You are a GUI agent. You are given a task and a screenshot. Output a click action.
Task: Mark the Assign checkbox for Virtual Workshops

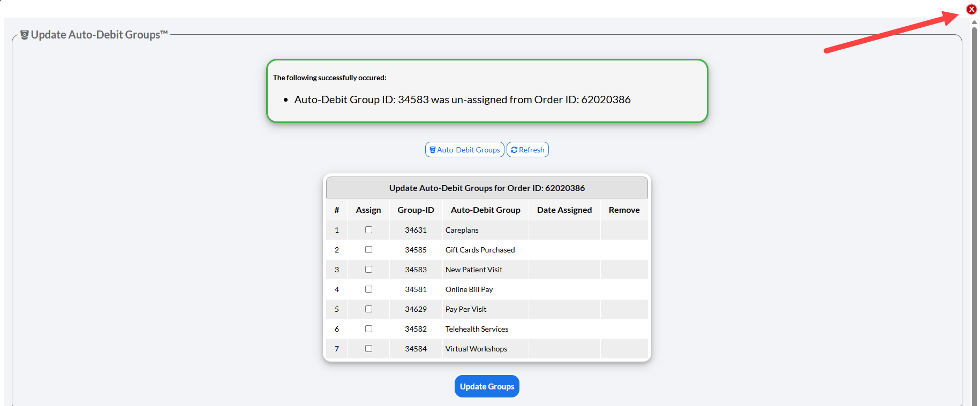click(x=368, y=349)
